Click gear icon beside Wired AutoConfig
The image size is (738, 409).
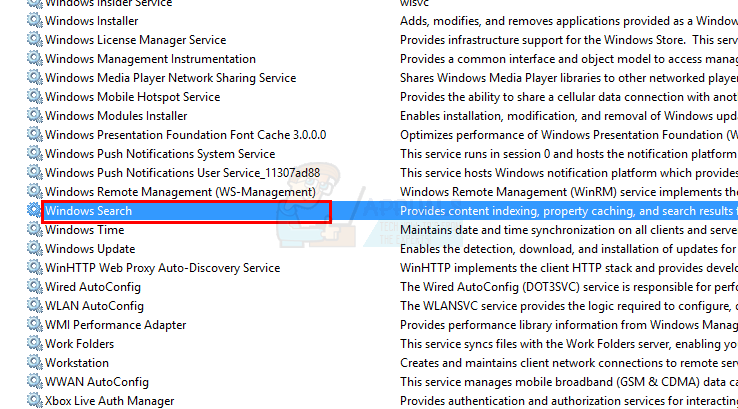pyautogui.click(x=34, y=286)
